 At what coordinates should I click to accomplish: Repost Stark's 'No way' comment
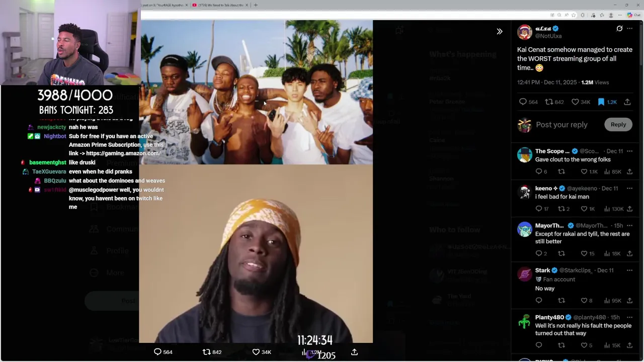pos(561,301)
